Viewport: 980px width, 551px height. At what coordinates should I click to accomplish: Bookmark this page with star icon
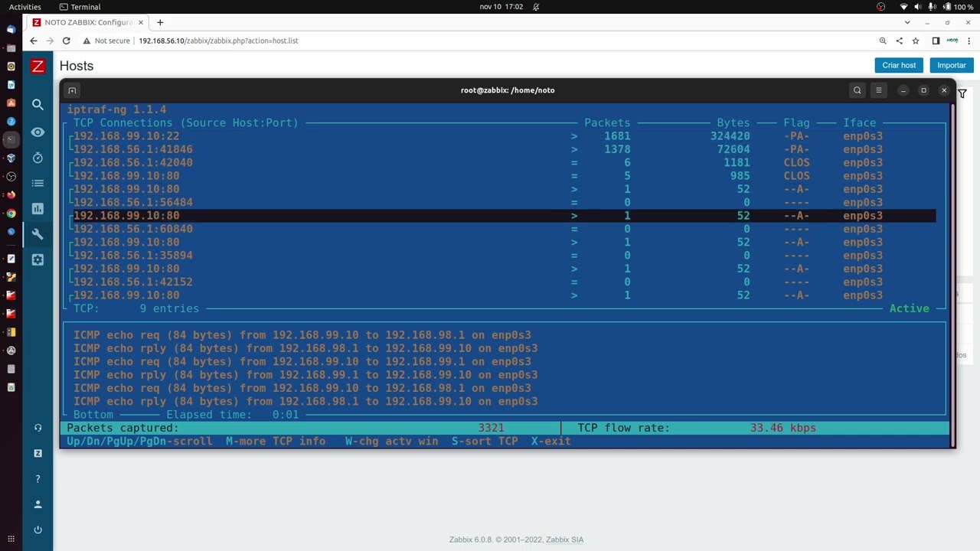coord(916,41)
